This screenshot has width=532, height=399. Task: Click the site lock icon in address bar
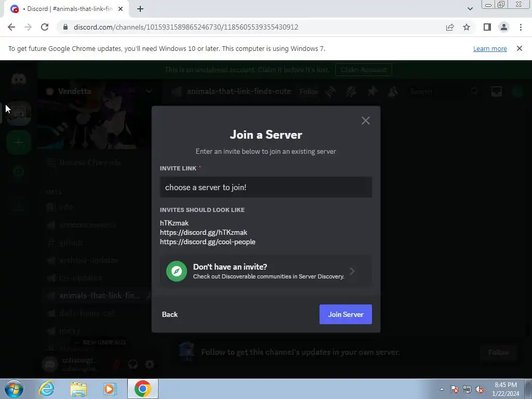tap(65, 27)
